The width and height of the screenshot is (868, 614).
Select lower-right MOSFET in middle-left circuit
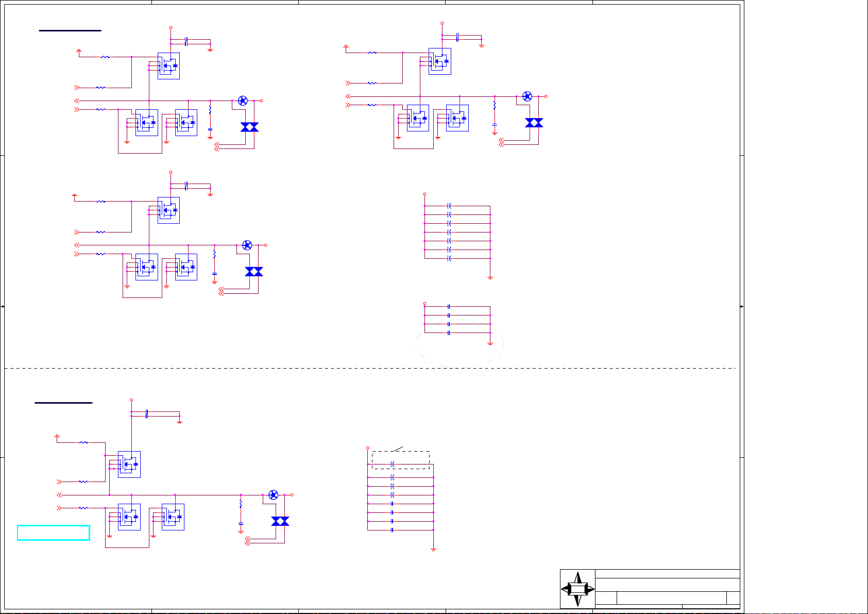point(186,267)
